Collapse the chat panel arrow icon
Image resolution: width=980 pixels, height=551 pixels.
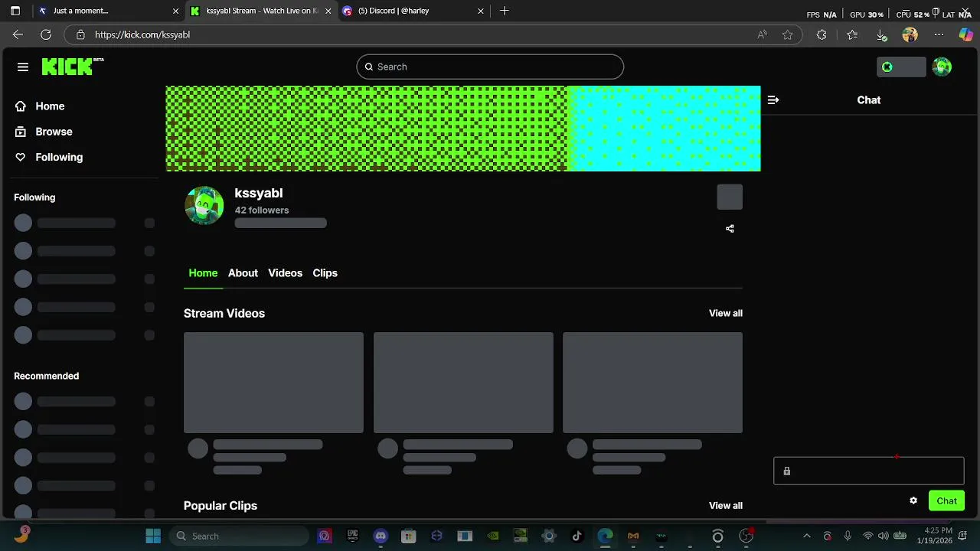[773, 100]
